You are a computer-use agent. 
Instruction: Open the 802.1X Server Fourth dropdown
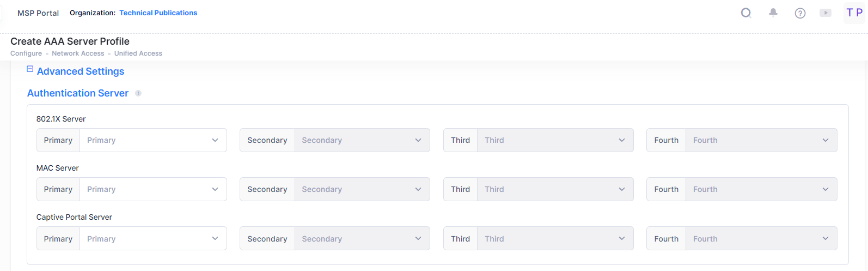[761, 140]
